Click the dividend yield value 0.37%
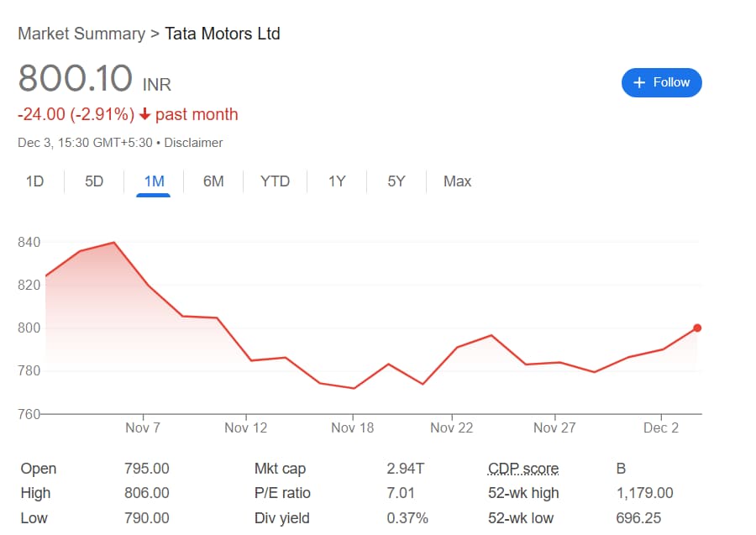The image size is (756, 535). tap(407, 518)
